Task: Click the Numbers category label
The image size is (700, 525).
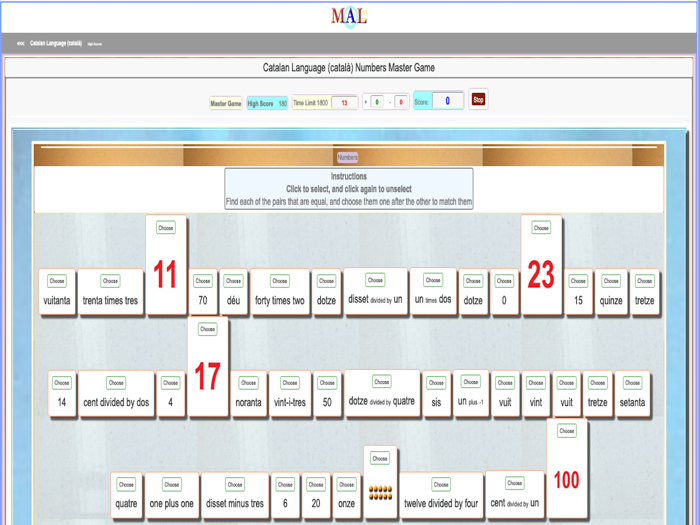Action: (x=347, y=157)
